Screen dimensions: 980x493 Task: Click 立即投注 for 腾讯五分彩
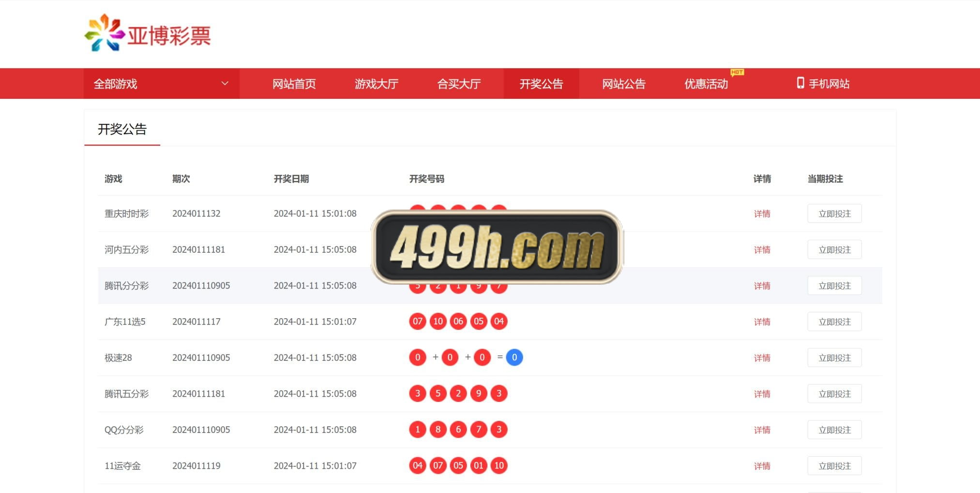834,394
